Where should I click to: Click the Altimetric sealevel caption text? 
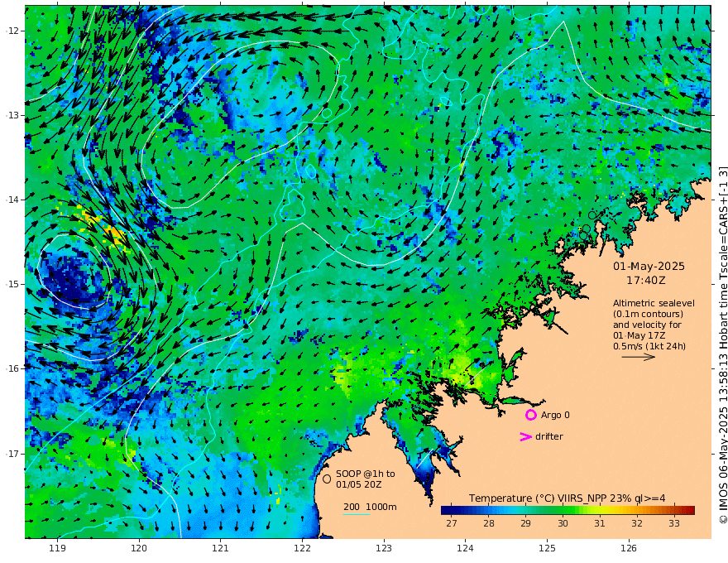click(x=654, y=303)
